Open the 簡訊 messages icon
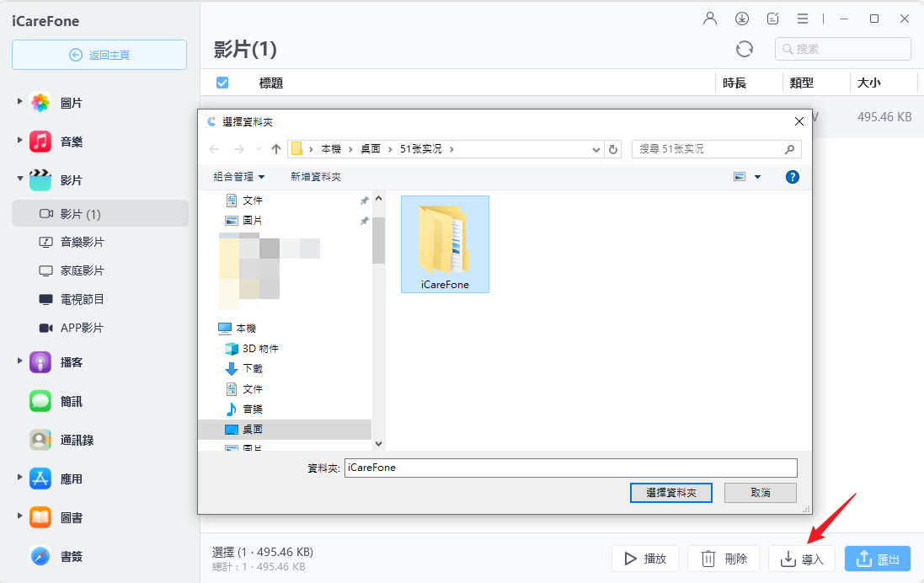The height and width of the screenshot is (583, 924). pos(40,401)
